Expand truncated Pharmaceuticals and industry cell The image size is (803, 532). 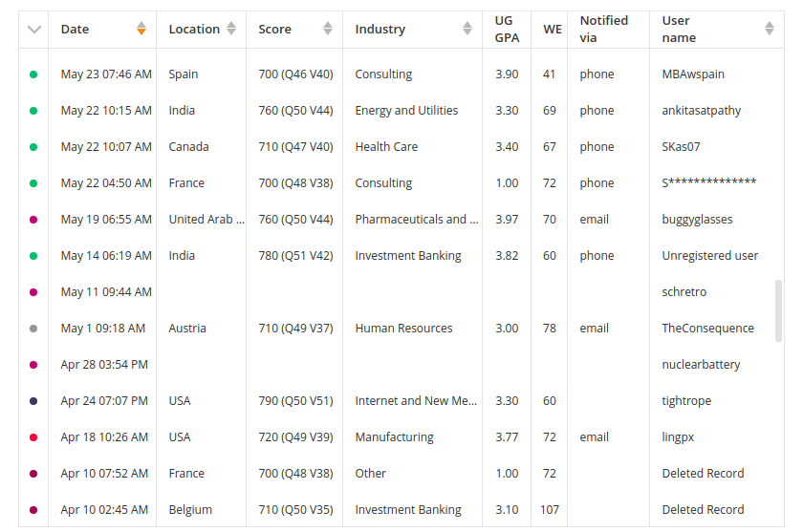tap(417, 220)
